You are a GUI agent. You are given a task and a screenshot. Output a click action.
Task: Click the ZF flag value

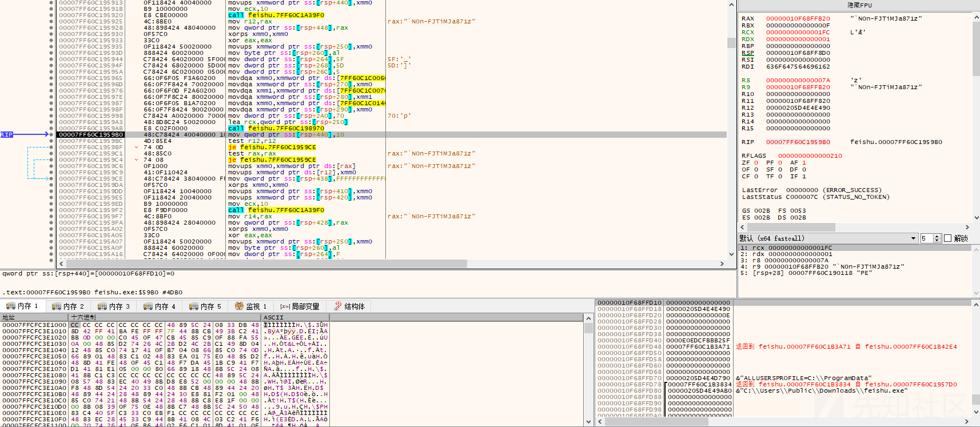click(756, 163)
